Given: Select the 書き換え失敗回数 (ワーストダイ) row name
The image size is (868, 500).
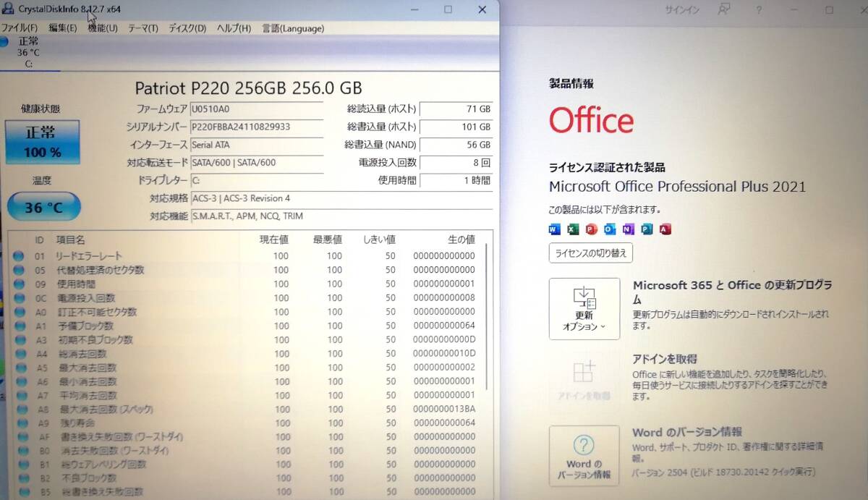Looking at the screenshot, I should pyautogui.click(x=121, y=437).
